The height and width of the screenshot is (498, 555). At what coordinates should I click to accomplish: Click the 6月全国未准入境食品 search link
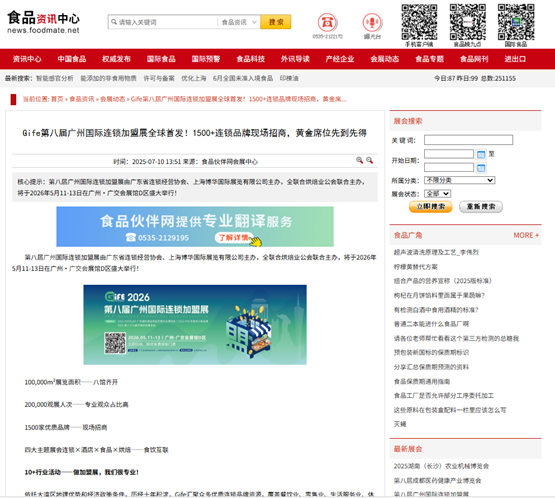[243, 78]
